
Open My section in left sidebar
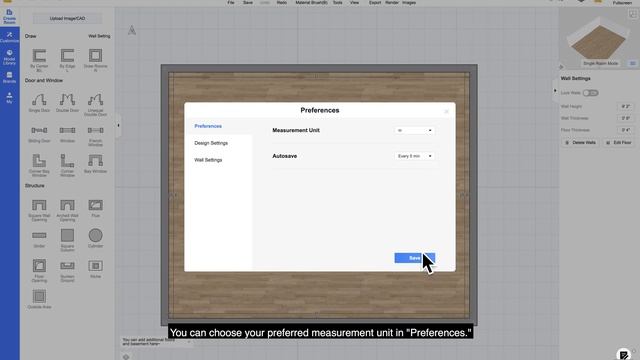9,98
